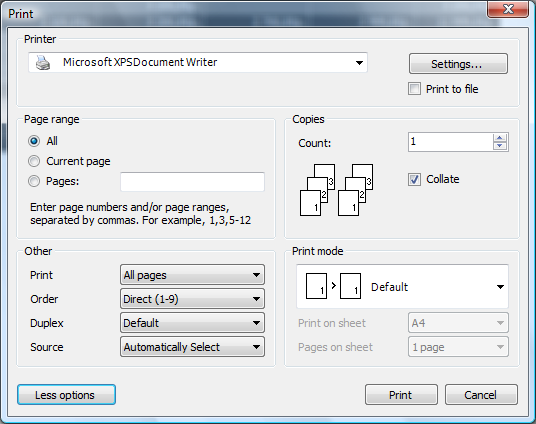The image size is (536, 424).
Task: Uncheck the Collate checkbox
Action: tap(414, 179)
